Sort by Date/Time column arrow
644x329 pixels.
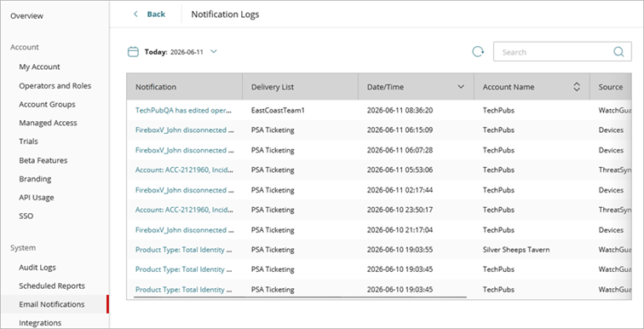pyautogui.click(x=461, y=87)
